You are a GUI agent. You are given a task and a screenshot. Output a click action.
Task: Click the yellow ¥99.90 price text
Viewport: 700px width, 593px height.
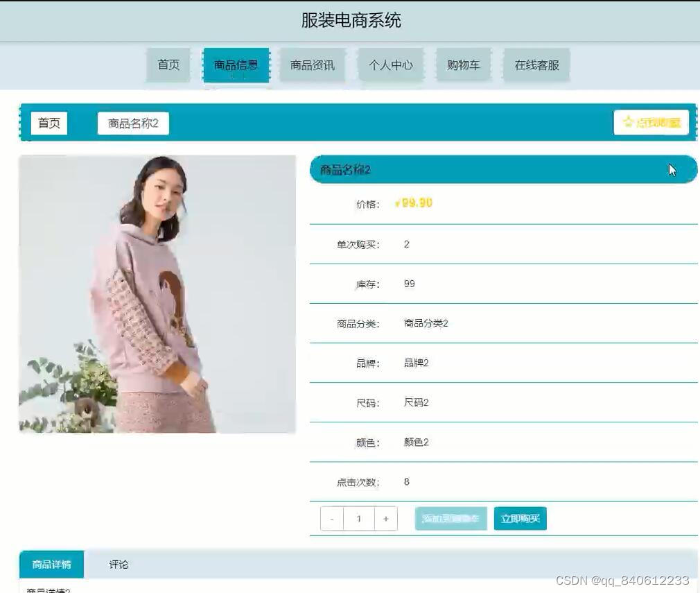[414, 203]
